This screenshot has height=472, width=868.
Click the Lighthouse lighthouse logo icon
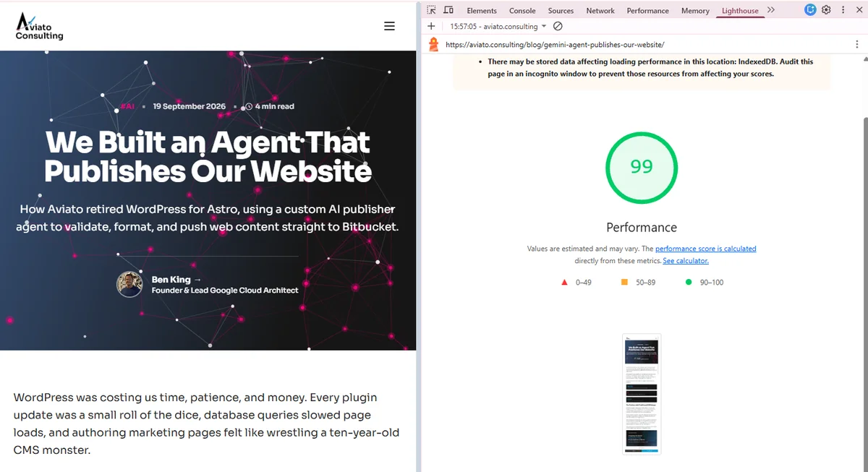tap(433, 44)
